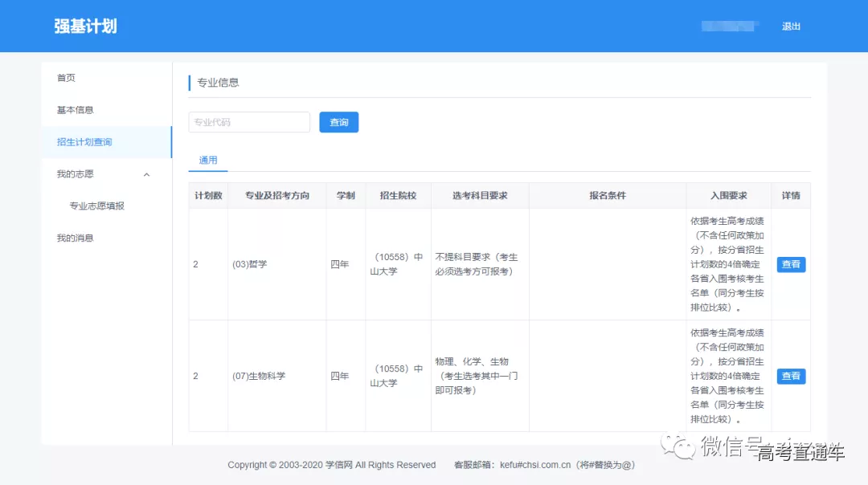
Task: Open the 专业志愿填报 submenu item
Action: pyautogui.click(x=96, y=206)
